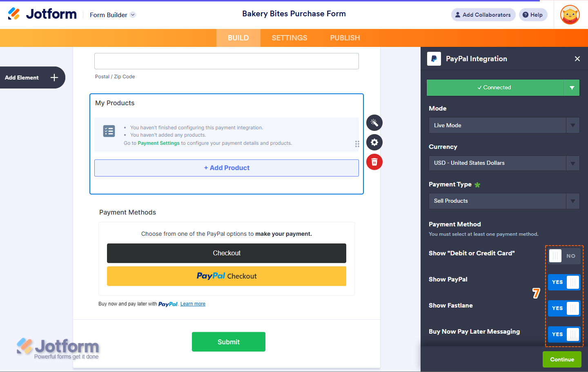Click the plus icon on Add Element
This screenshot has height=372, width=588.
54,77
